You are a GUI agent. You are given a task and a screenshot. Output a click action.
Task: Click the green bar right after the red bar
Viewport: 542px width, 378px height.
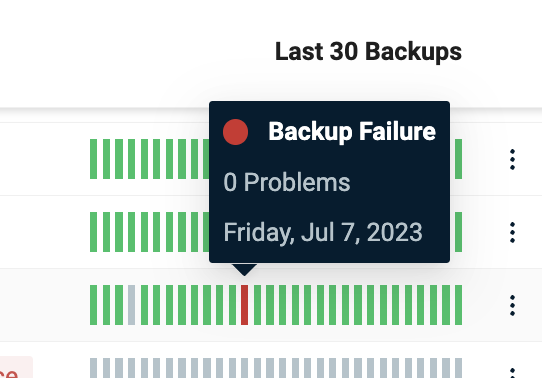tap(257, 305)
